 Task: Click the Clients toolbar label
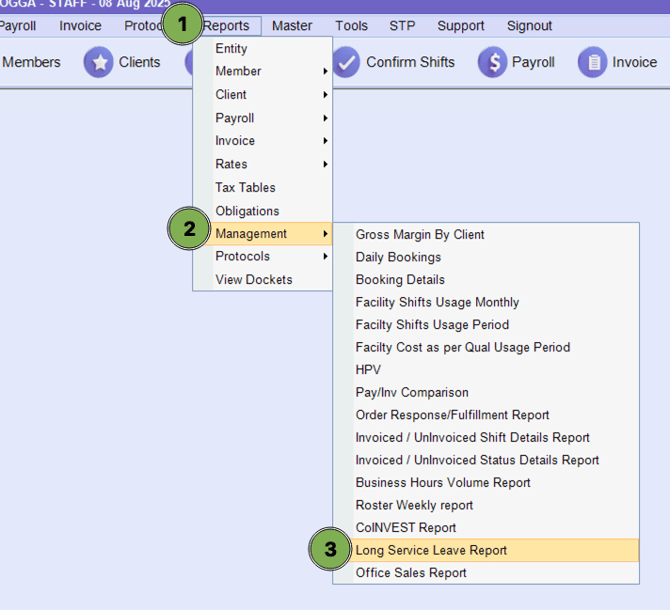[x=139, y=62]
